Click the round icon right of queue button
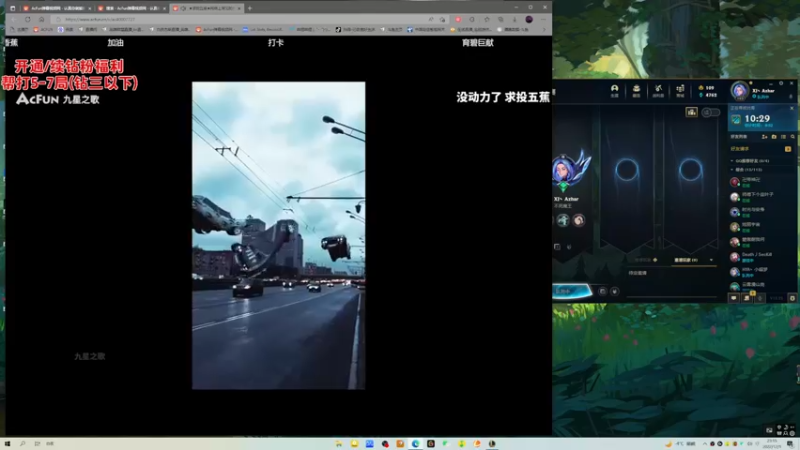800x450 pixels. pos(614,291)
